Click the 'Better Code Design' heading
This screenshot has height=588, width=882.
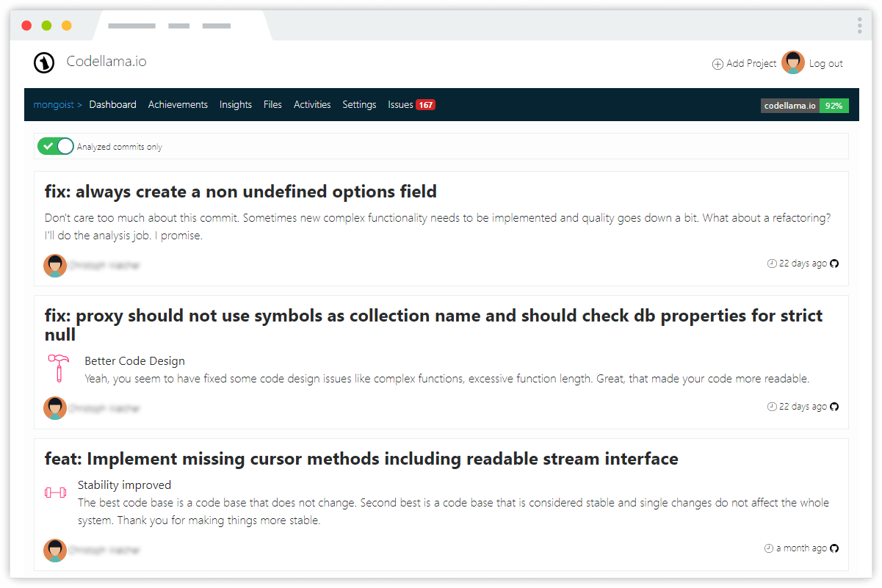tap(134, 361)
